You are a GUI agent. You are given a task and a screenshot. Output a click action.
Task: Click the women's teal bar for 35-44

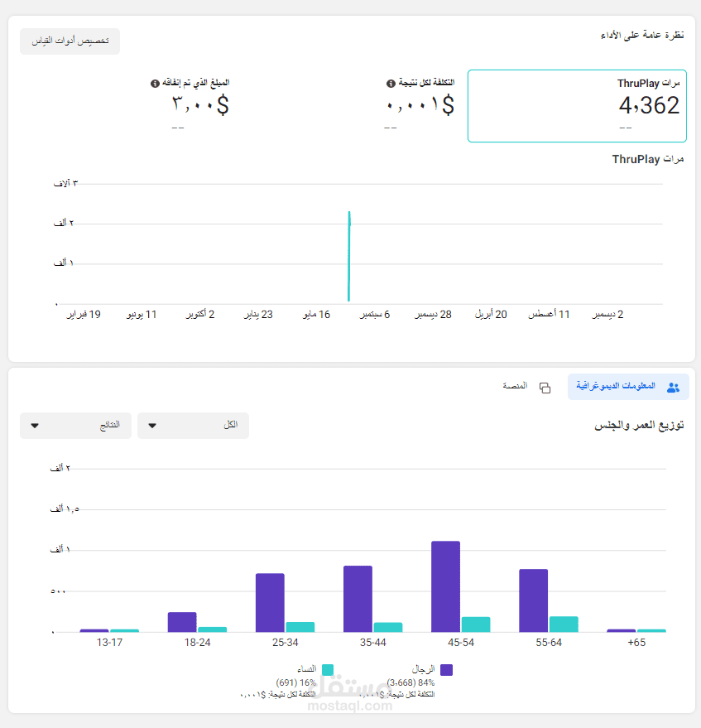(x=388, y=627)
